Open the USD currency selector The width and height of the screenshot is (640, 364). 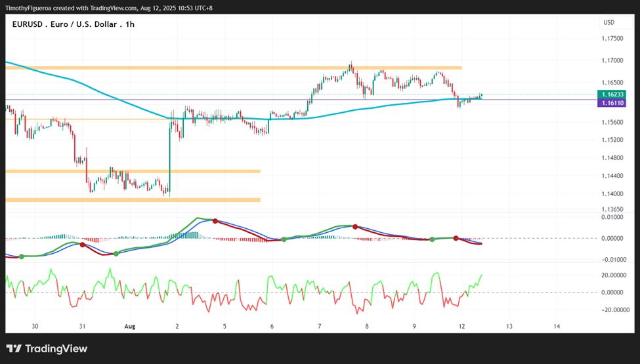pyautogui.click(x=616, y=22)
